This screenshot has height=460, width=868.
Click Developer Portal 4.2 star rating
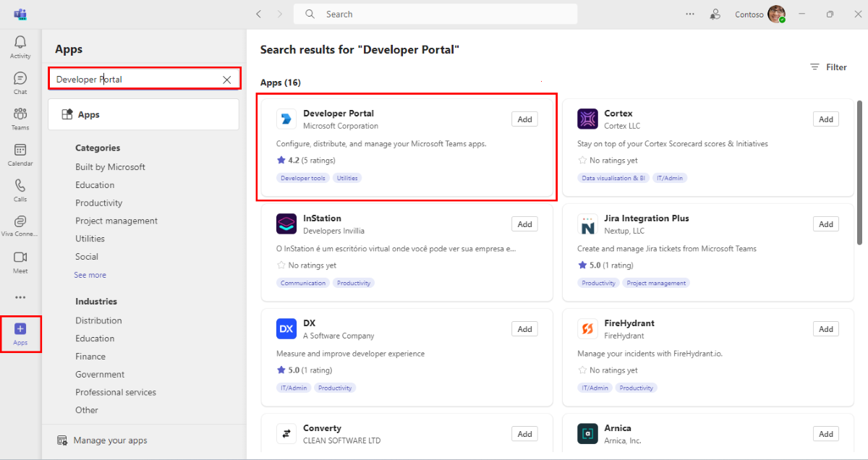tap(306, 161)
